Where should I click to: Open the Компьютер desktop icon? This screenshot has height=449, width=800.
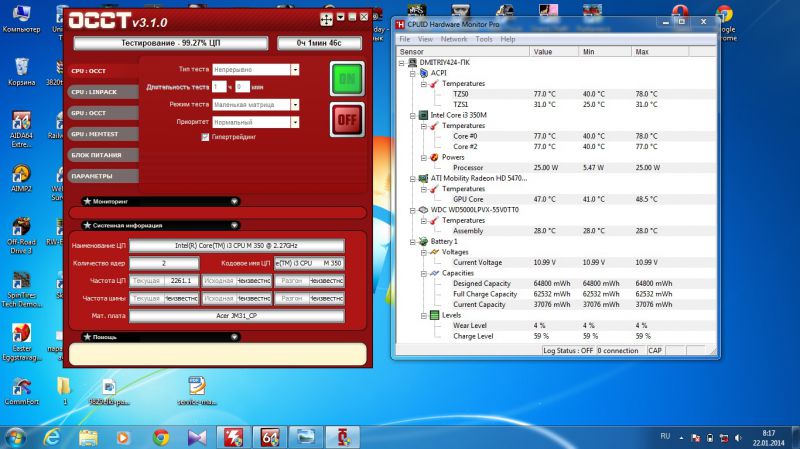(x=21, y=19)
